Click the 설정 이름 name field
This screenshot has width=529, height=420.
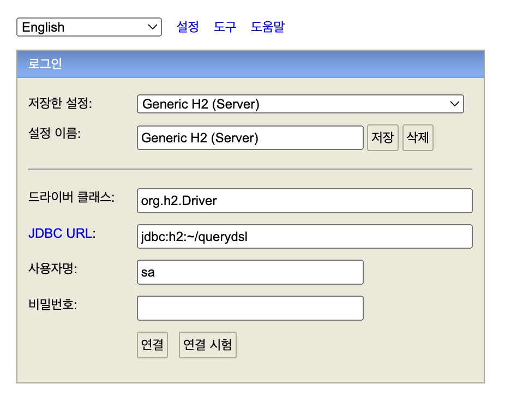tap(250, 137)
